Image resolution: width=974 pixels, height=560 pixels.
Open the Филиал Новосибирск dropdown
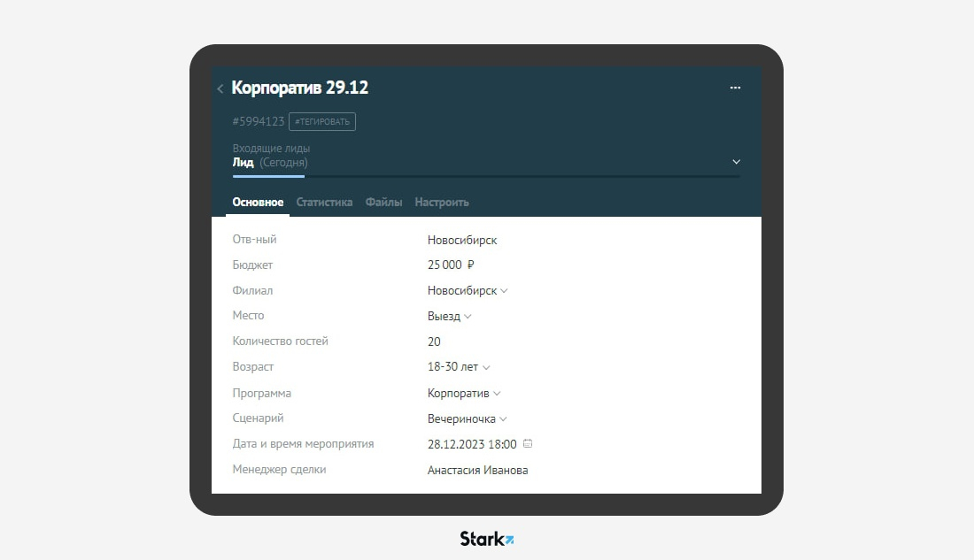click(468, 290)
